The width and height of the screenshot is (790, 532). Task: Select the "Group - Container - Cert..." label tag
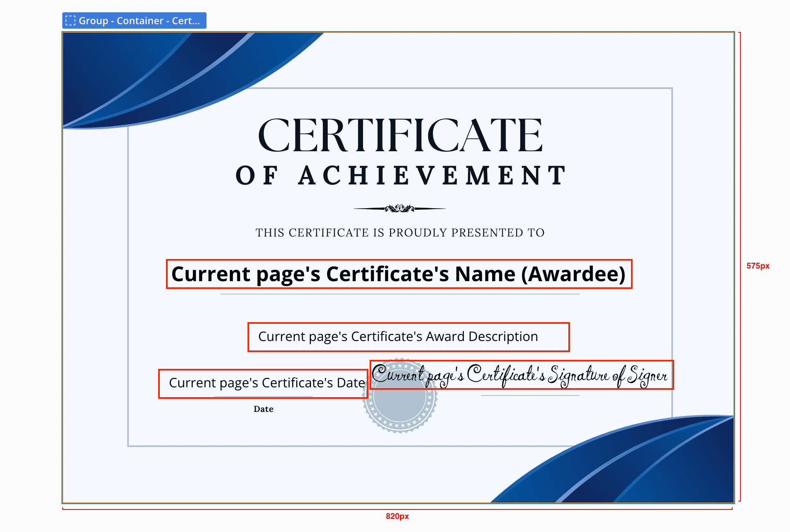138,20
